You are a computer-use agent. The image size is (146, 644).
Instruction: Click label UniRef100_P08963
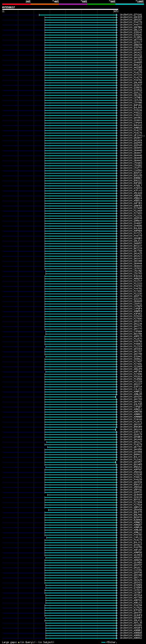point(131,344)
